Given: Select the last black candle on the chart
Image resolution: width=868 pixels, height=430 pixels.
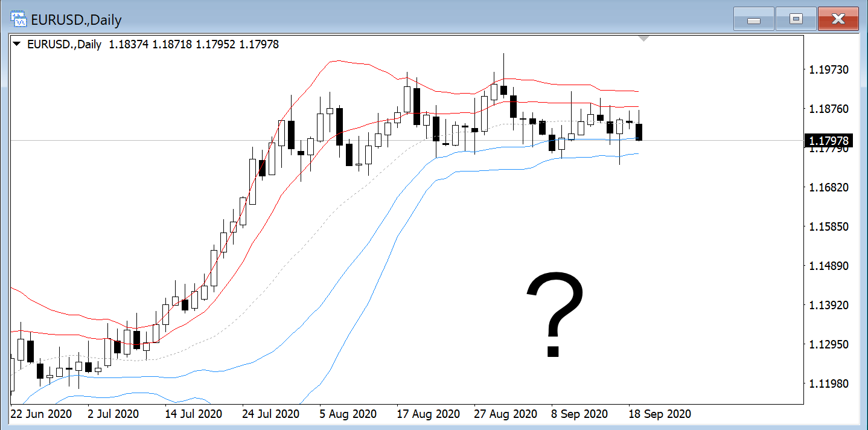Looking at the screenshot, I should point(639,132).
